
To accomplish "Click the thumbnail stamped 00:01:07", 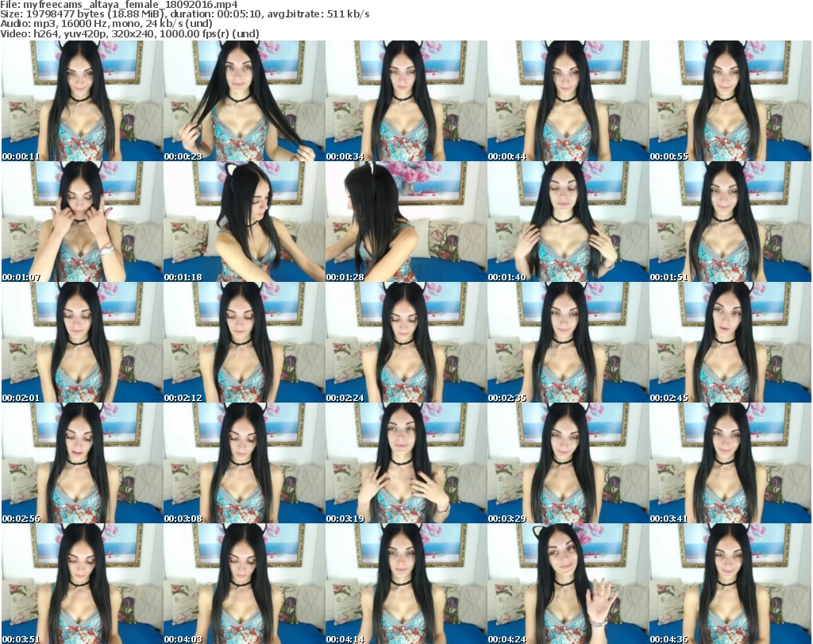I will coord(83,222).
